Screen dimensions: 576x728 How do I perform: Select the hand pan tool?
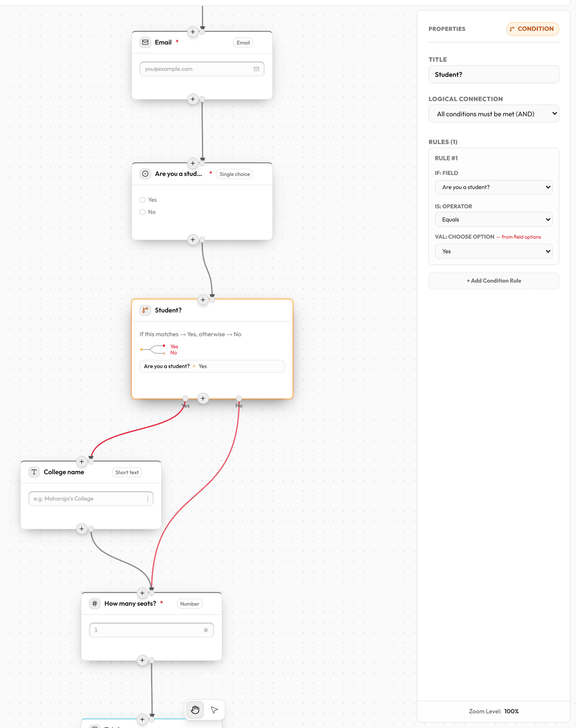coord(195,710)
